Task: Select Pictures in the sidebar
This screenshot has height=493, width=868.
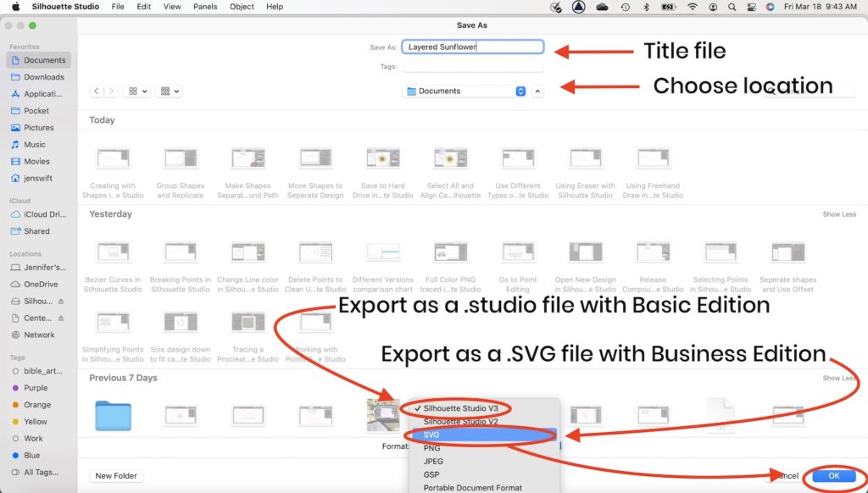Action: 38,127
